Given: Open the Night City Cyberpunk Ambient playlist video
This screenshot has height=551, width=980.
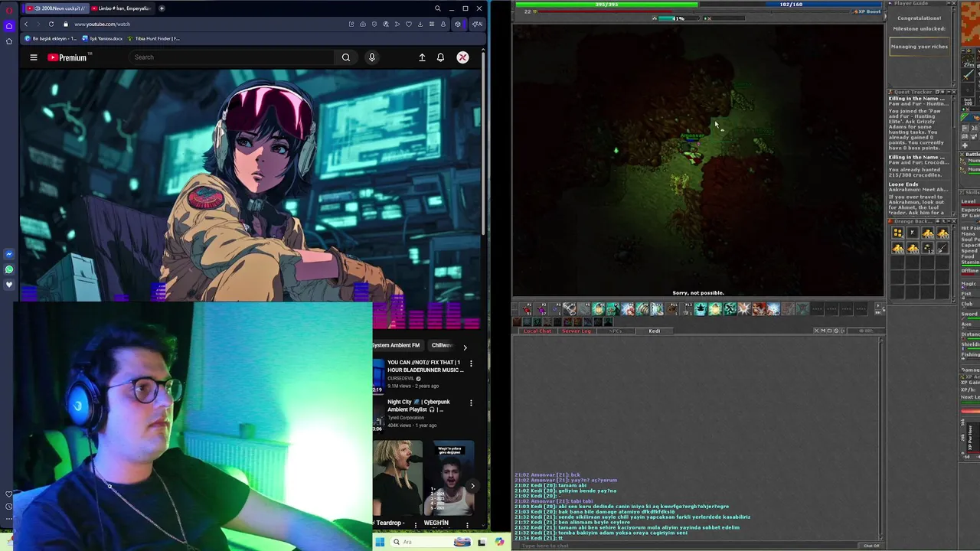Looking at the screenshot, I should (x=419, y=406).
